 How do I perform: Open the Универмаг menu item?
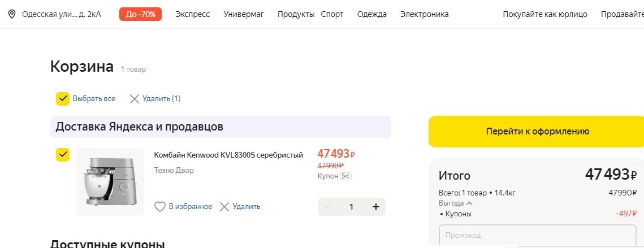pos(244,14)
